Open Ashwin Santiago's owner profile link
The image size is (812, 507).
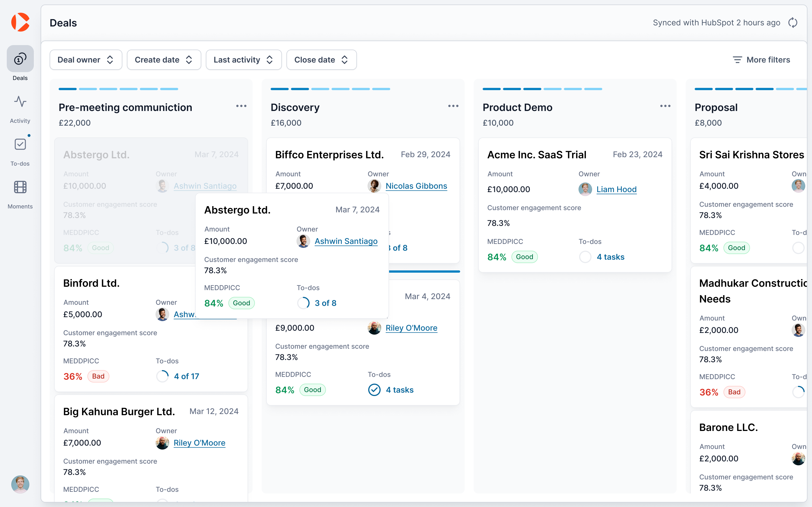346,241
